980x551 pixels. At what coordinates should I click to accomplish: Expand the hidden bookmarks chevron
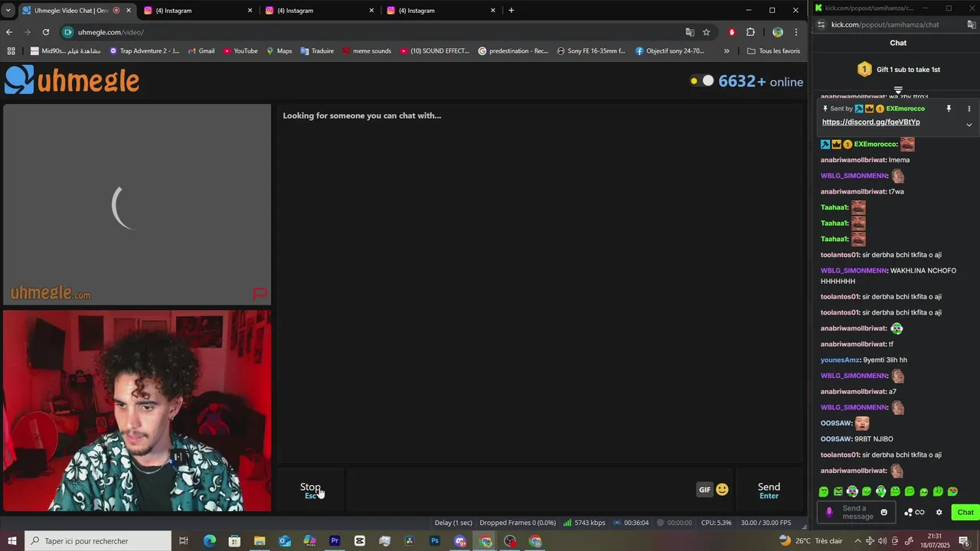click(727, 51)
